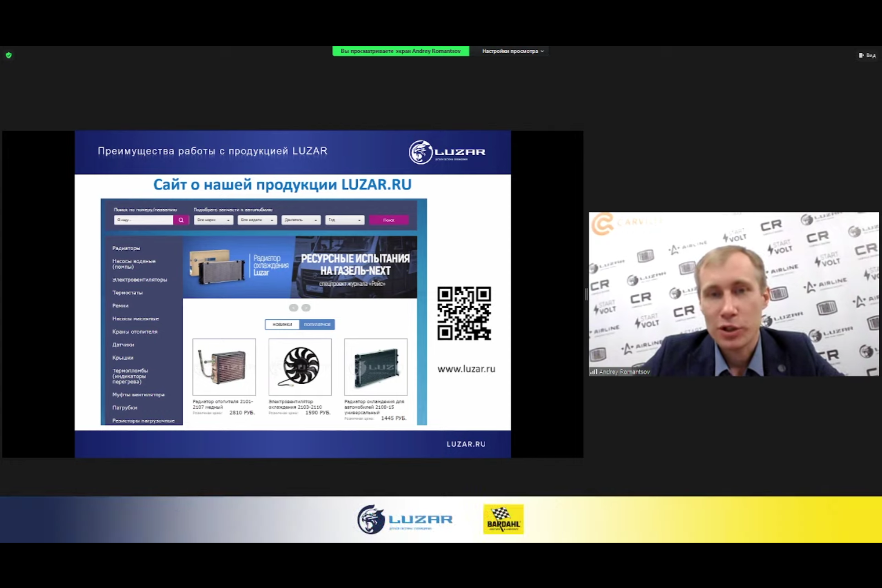Open the heater radiator 2101-2107 product image
Viewport: 882px width, 588px height.
[224, 367]
